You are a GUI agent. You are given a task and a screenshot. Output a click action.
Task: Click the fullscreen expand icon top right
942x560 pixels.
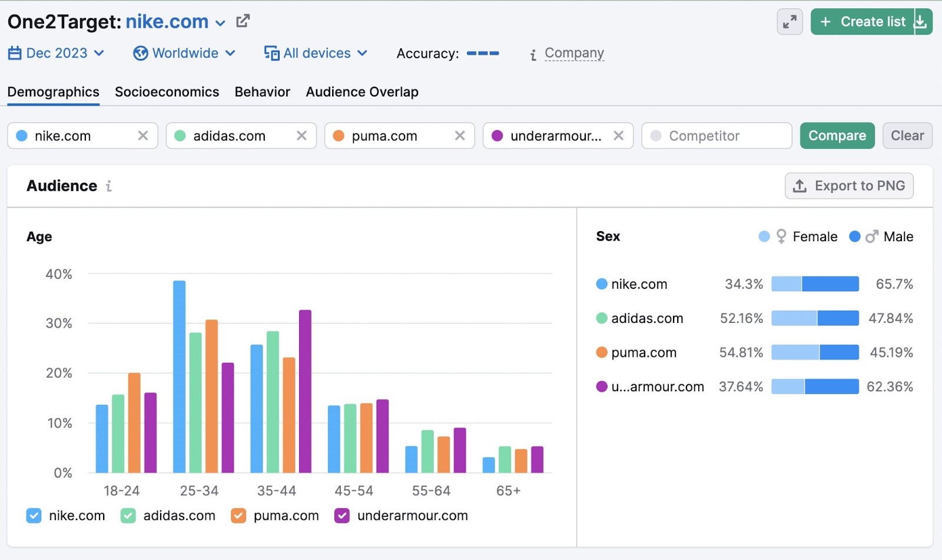pos(790,21)
